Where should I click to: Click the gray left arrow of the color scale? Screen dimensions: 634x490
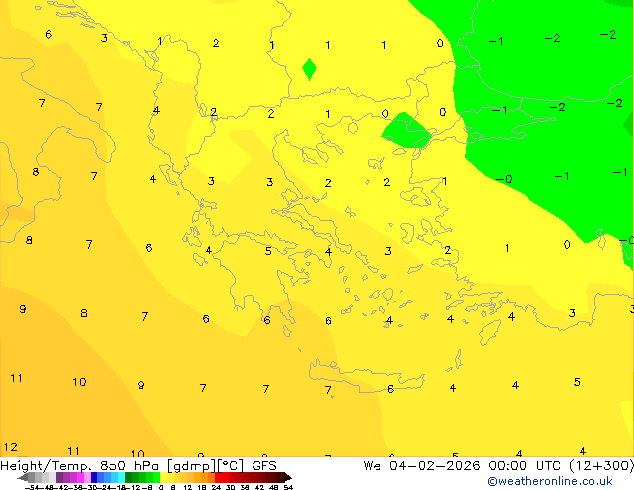(x=22, y=477)
